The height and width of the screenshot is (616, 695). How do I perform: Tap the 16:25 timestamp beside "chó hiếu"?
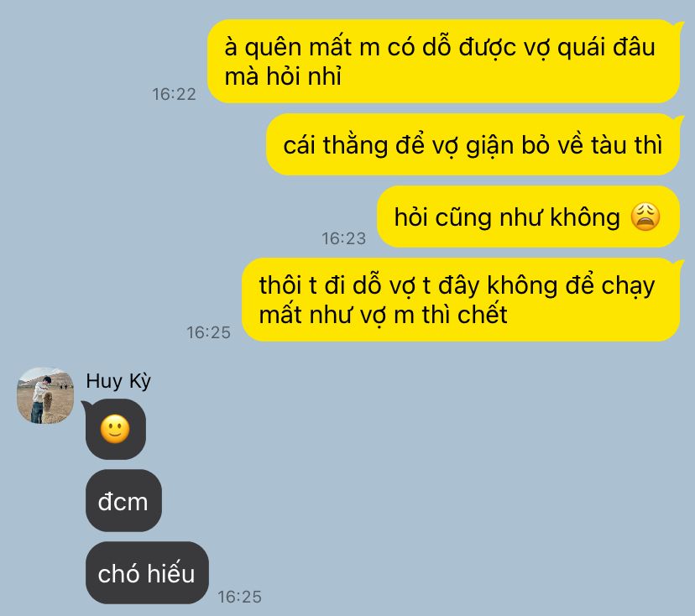pos(239,597)
